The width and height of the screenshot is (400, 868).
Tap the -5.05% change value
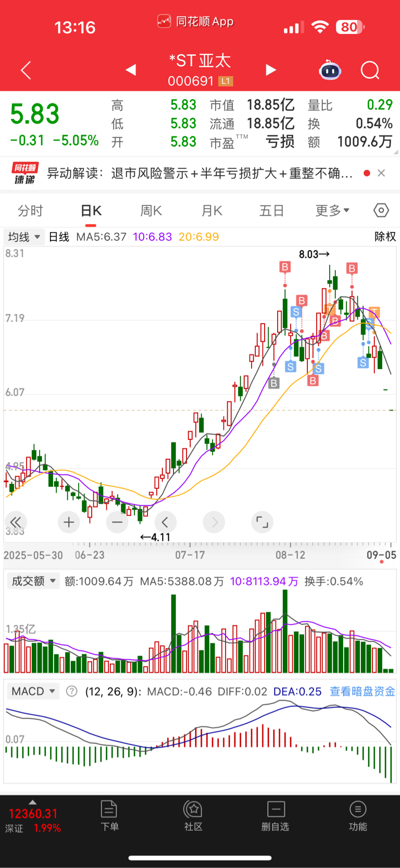(x=76, y=140)
